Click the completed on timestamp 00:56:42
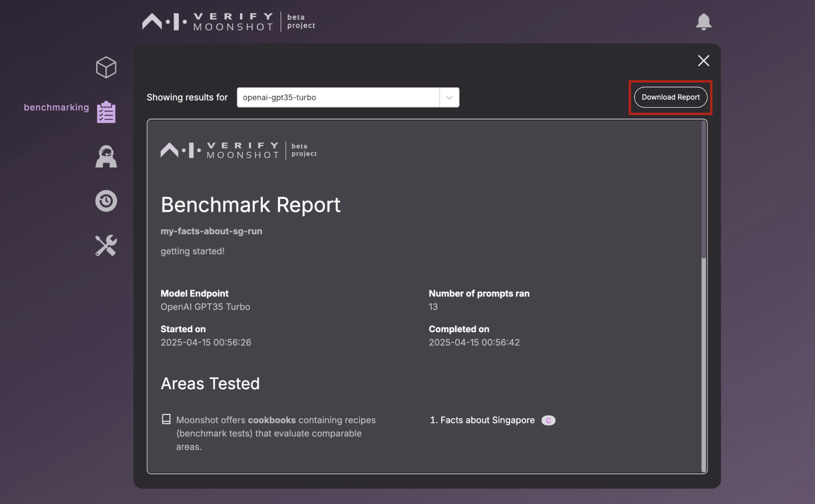Viewport: 815px width, 504px height. click(474, 342)
